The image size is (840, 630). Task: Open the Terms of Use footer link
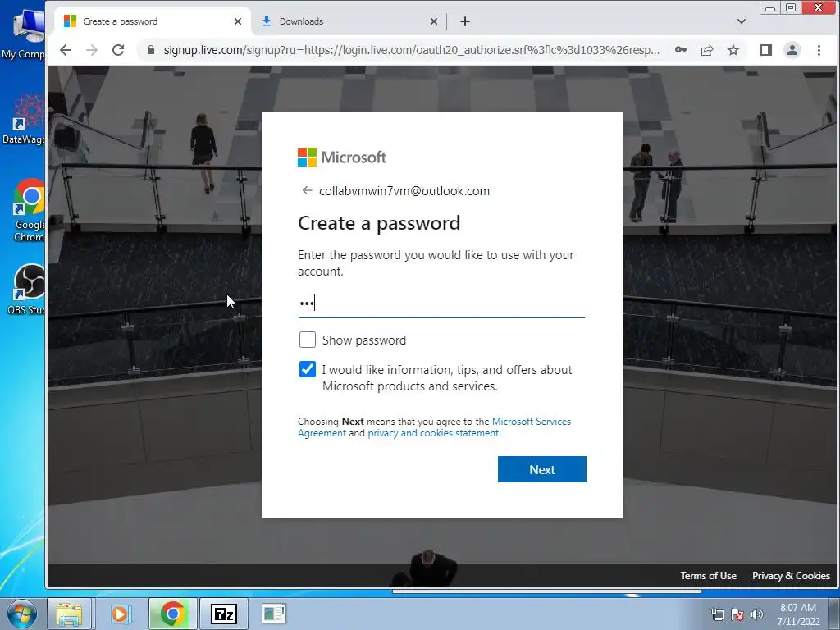click(x=708, y=575)
